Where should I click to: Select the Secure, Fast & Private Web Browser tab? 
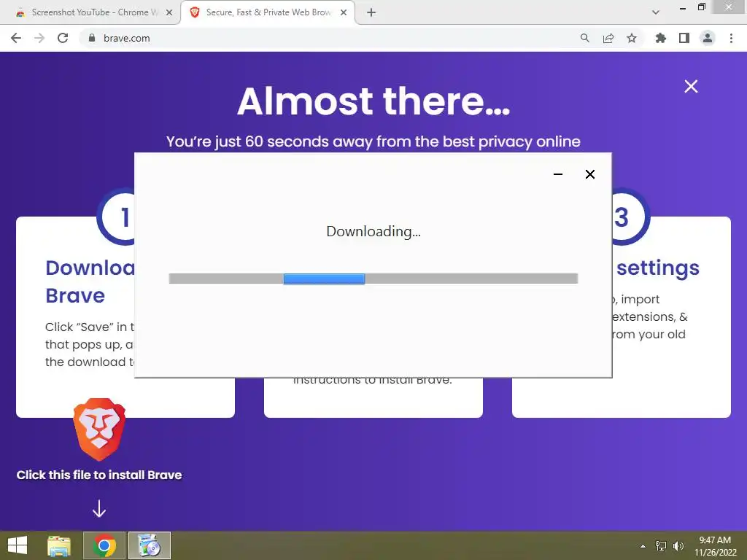coord(268,12)
